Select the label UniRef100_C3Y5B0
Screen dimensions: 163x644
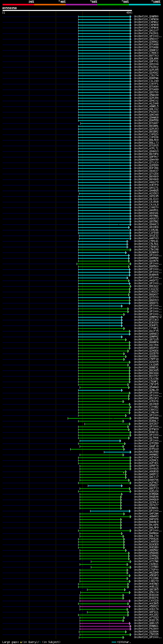coord(146,567)
